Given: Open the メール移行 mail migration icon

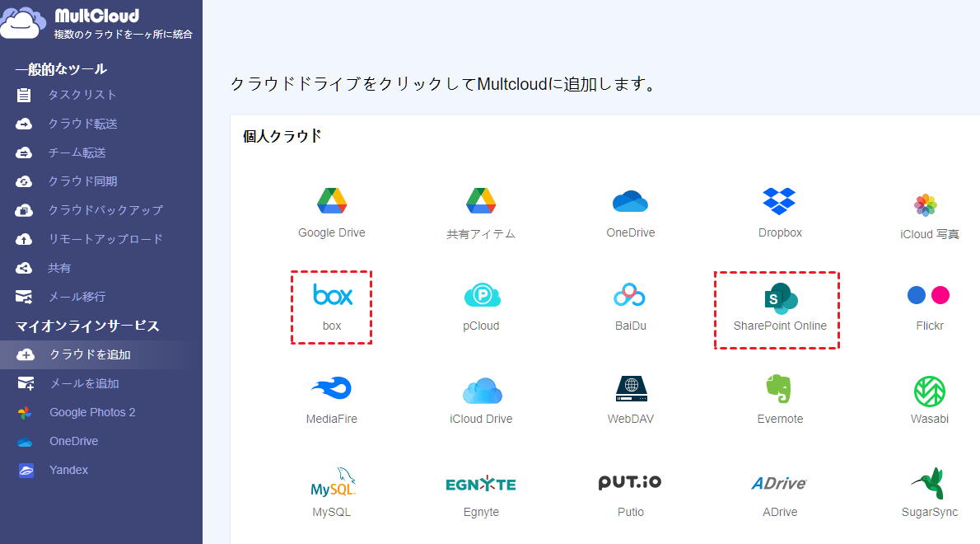Looking at the screenshot, I should click(24, 297).
